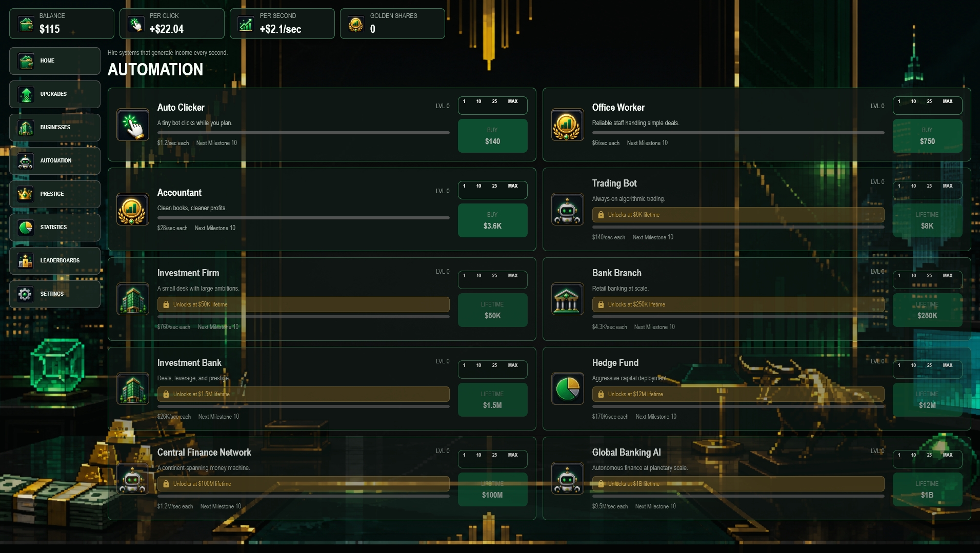Select quantity 10 for Auto Clicker
Viewport: 980px width, 553px height.
[478, 101]
